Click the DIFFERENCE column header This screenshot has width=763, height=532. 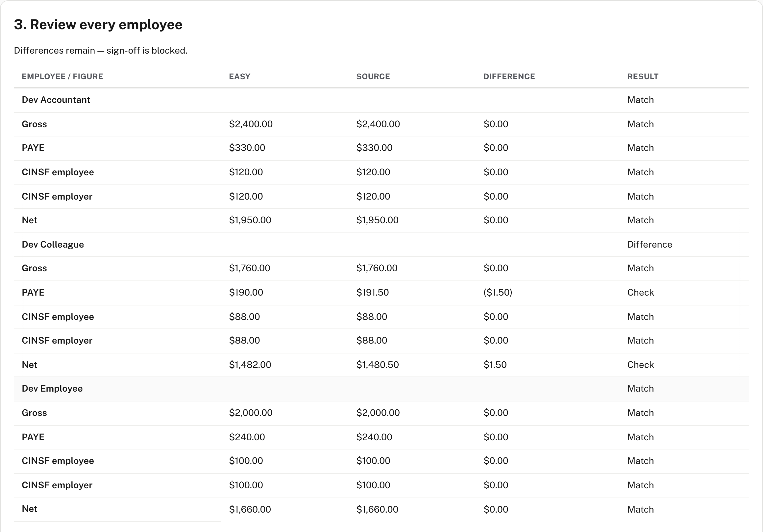pos(509,76)
